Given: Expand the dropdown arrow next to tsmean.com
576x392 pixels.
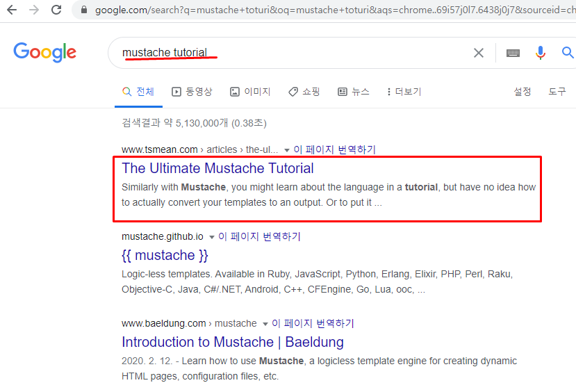Looking at the screenshot, I should [287, 150].
